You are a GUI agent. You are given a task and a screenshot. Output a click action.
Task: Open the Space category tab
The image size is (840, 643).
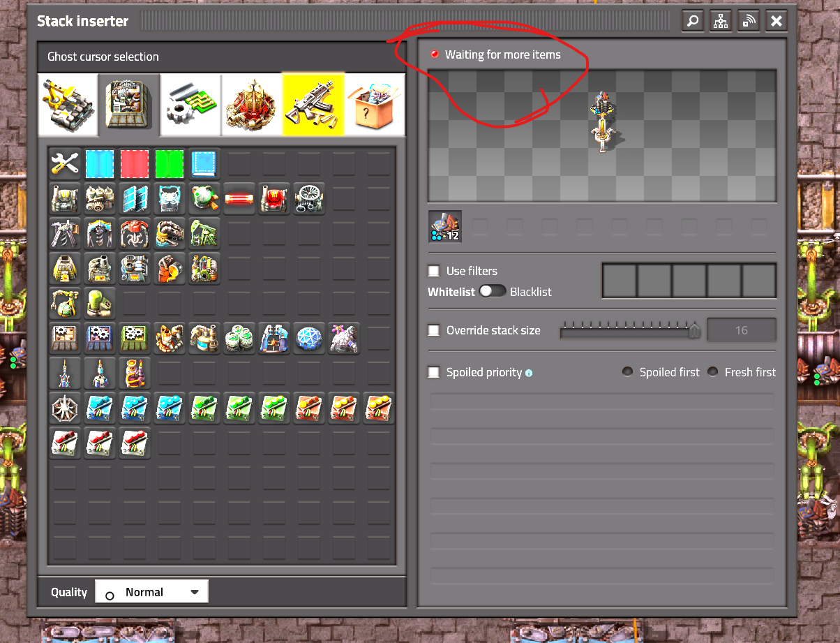click(x=252, y=105)
